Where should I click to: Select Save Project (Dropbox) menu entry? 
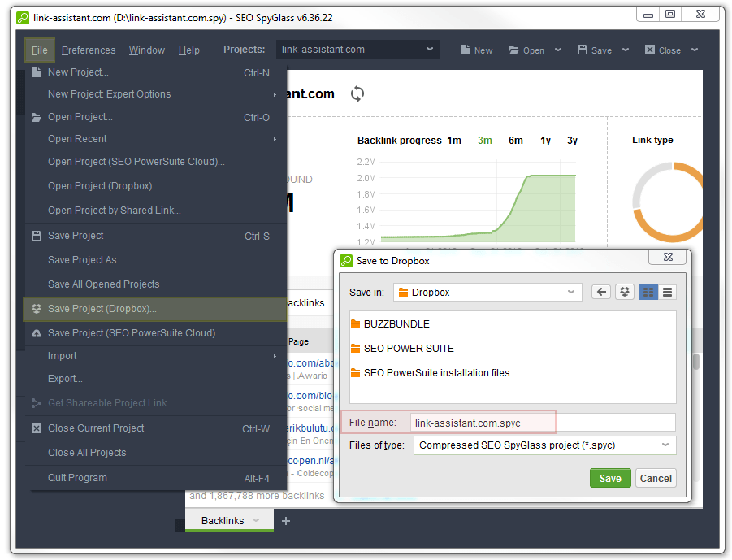coord(155,309)
